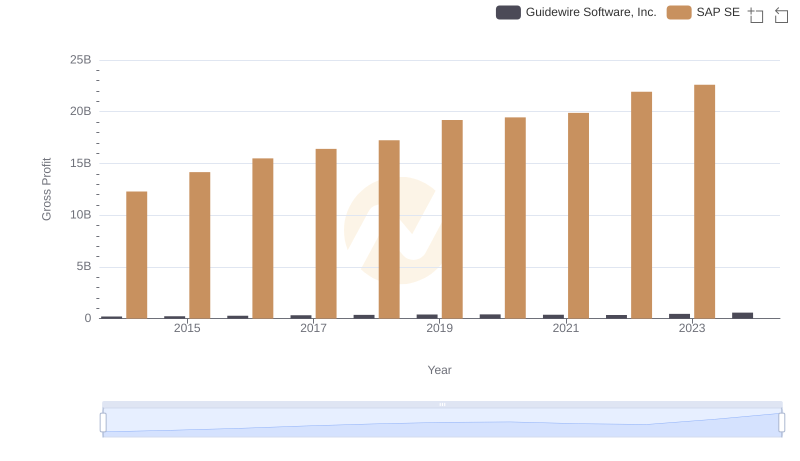The height and width of the screenshot is (461, 800).
Task: Click the SAP SE bar for 2021
Action: pyautogui.click(x=579, y=216)
